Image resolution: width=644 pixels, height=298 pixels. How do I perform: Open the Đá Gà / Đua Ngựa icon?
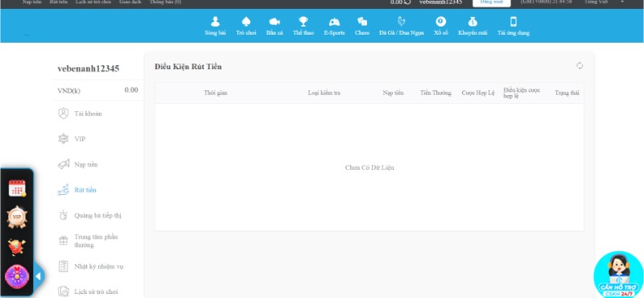click(401, 22)
